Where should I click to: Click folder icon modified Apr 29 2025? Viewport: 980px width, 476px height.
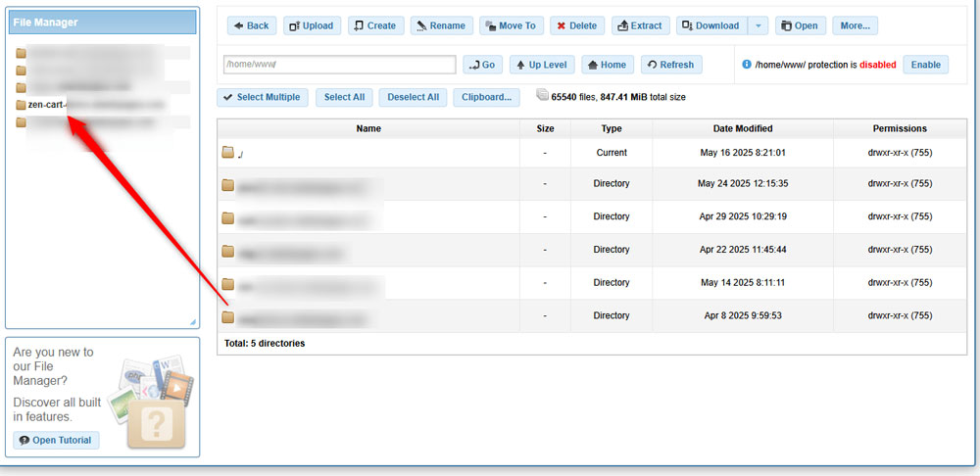click(228, 217)
